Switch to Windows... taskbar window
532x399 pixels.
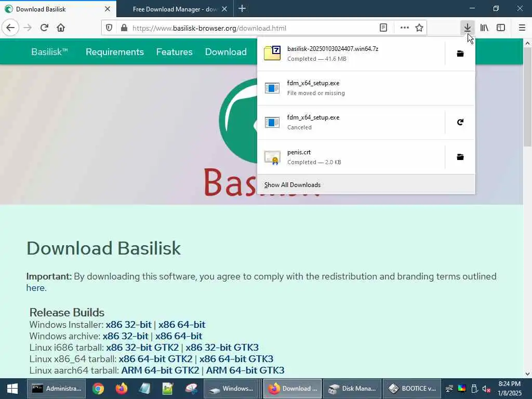pos(231,389)
